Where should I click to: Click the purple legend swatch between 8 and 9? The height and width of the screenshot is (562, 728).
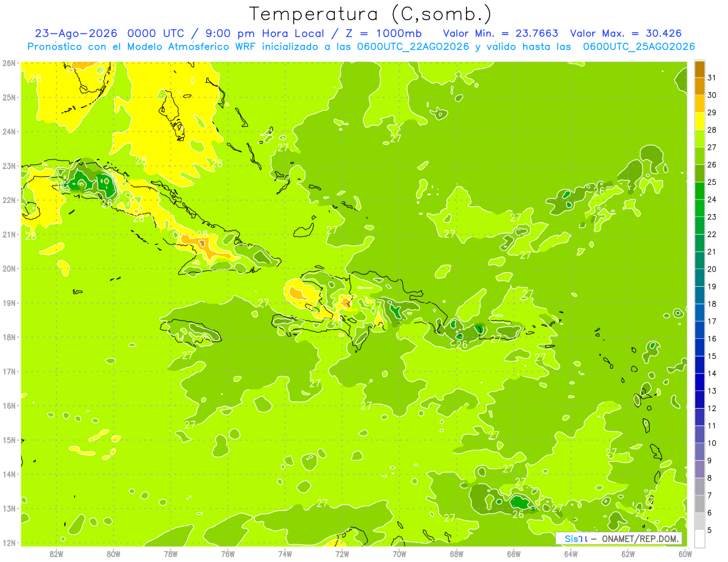699,469
